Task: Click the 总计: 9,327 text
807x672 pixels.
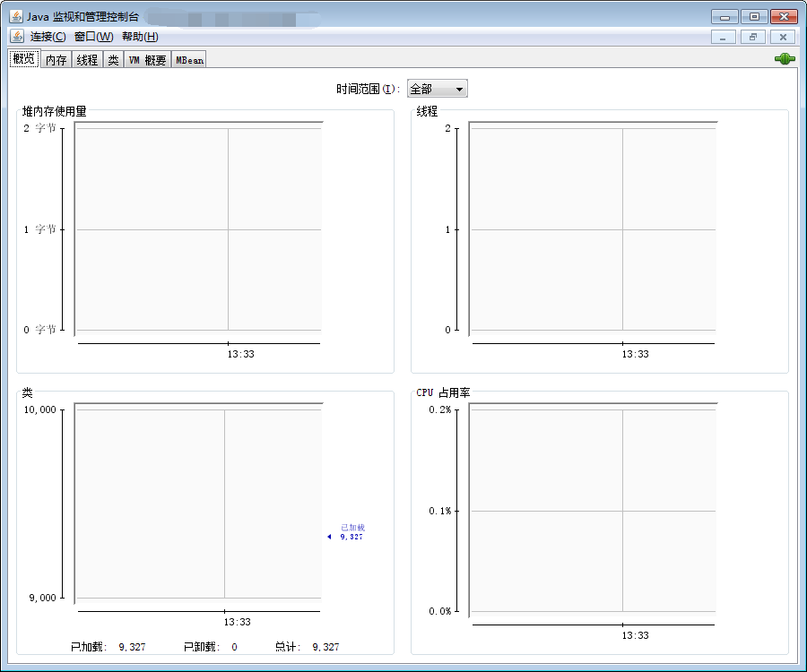Action: point(308,647)
